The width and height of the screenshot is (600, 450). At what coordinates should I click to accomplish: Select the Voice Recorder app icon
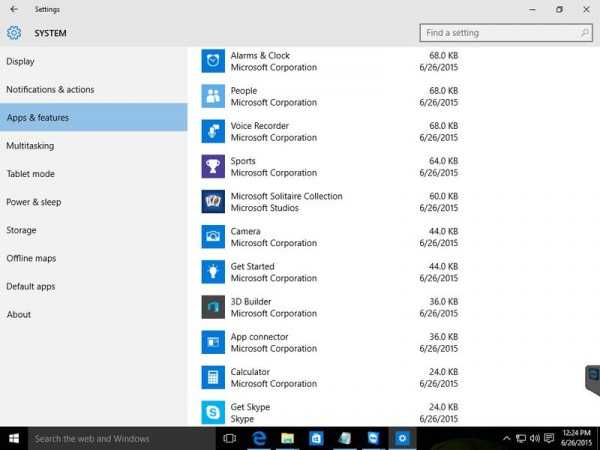(213, 132)
